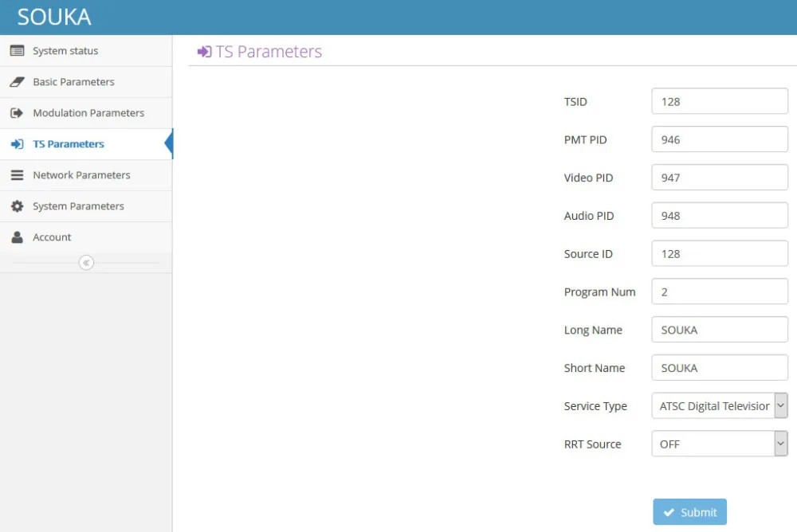Click the Service Type dropdown arrow
Screen dimensions: 797x532
[x=781, y=405]
